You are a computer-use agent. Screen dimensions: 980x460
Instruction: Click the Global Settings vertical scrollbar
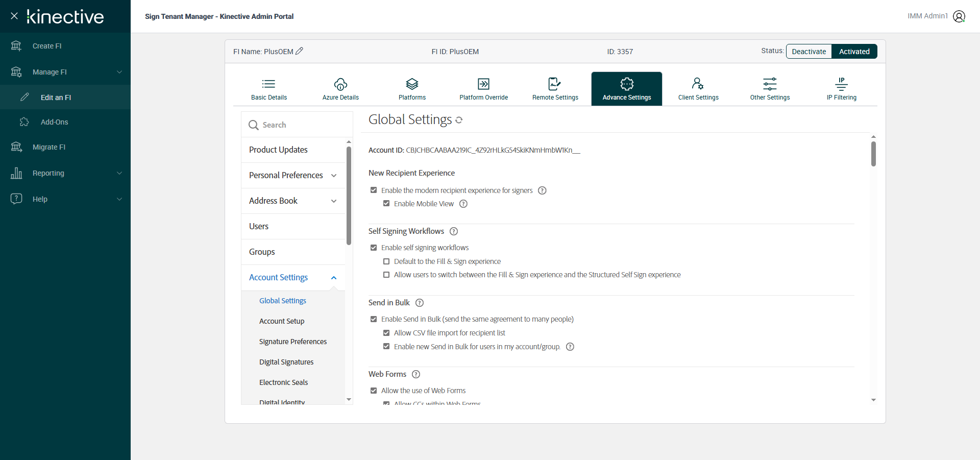tap(873, 154)
